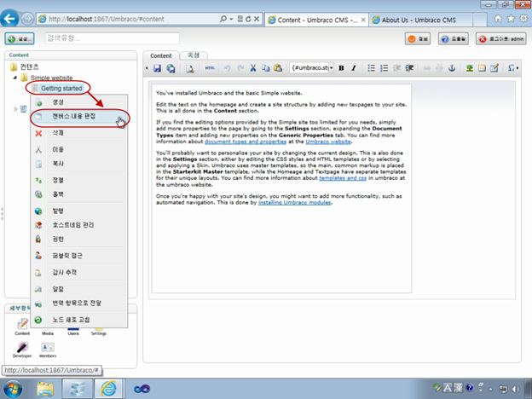Switch to the 속성 properties tab

coord(194,55)
